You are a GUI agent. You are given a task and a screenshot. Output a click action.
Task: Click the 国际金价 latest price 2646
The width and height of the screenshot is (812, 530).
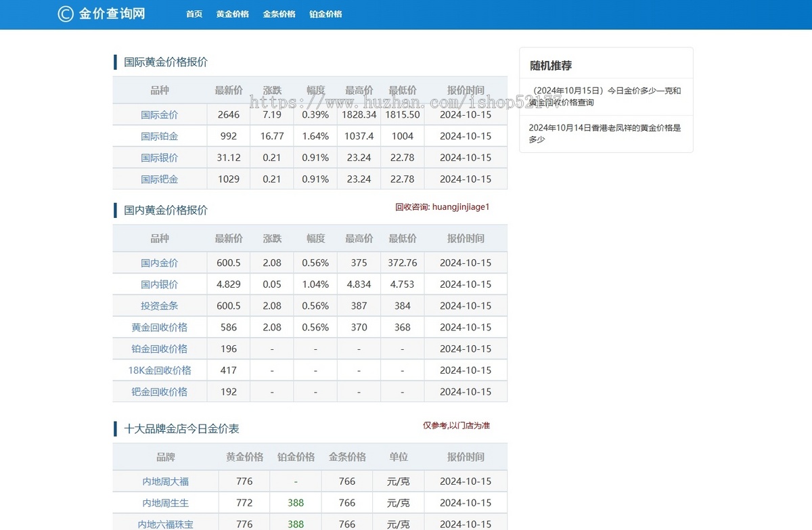pyautogui.click(x=229, y=115)
